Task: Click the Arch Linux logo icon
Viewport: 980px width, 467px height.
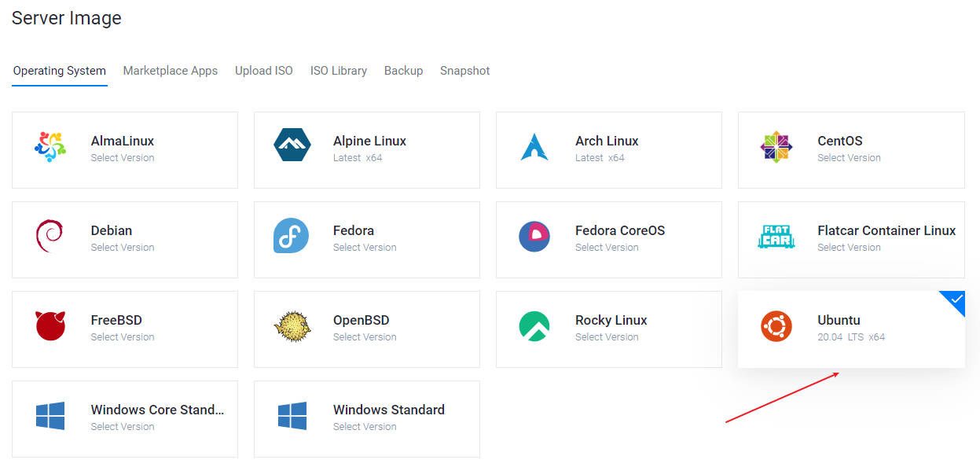Action: click(x=534, y=147)
